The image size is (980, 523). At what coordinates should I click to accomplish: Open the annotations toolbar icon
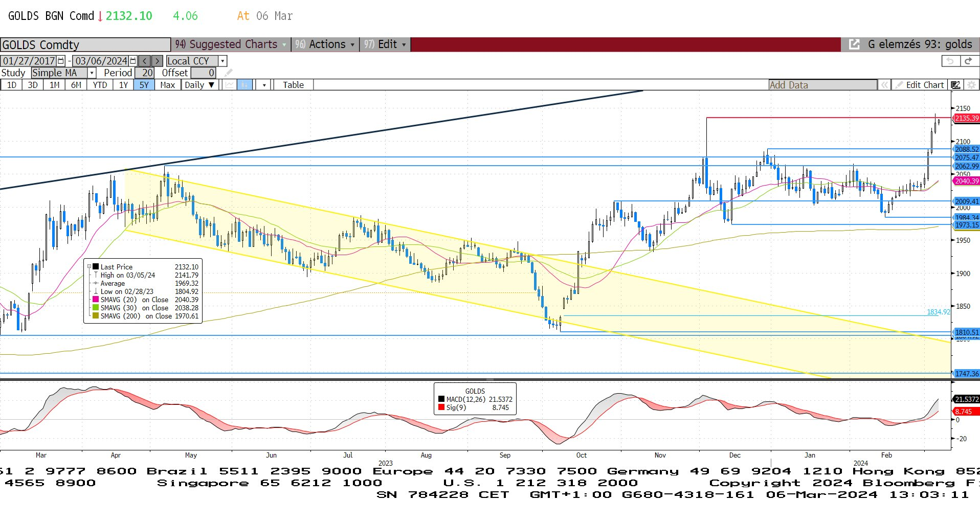pos(955,85)
